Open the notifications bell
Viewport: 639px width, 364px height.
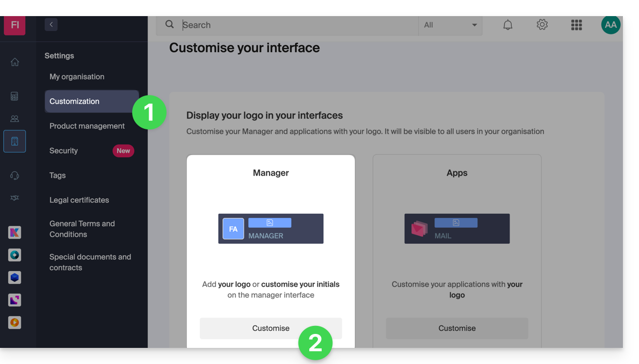click(x=507, y=25)
